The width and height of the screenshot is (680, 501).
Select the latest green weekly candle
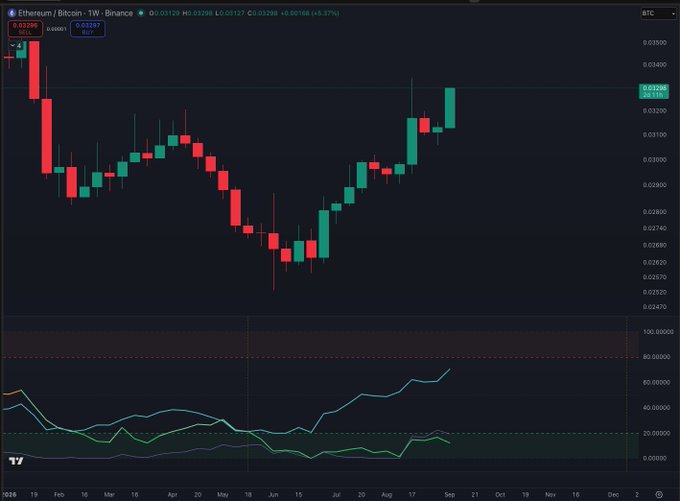click(x=450, y=108)
